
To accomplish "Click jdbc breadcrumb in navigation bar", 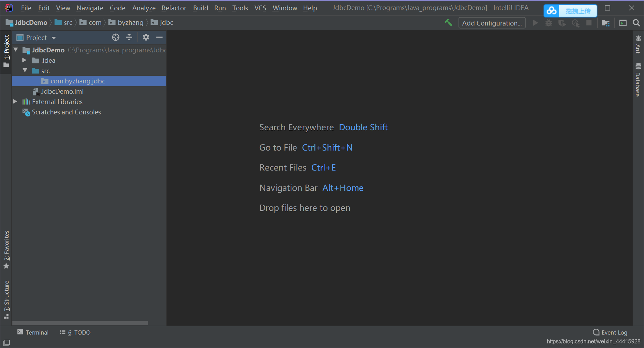I will (x=162, y=22).
